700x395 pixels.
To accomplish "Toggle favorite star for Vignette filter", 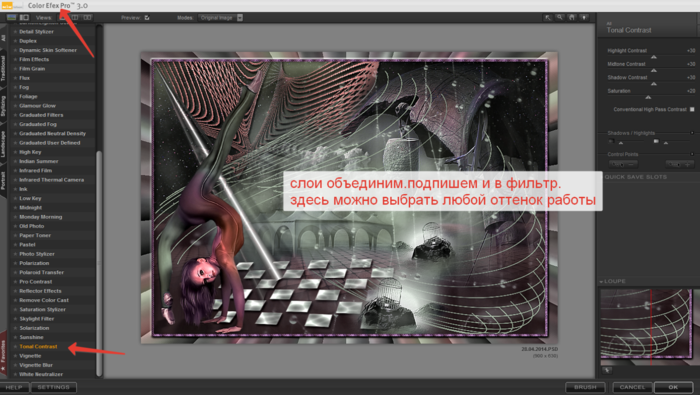I will point(15,356).
